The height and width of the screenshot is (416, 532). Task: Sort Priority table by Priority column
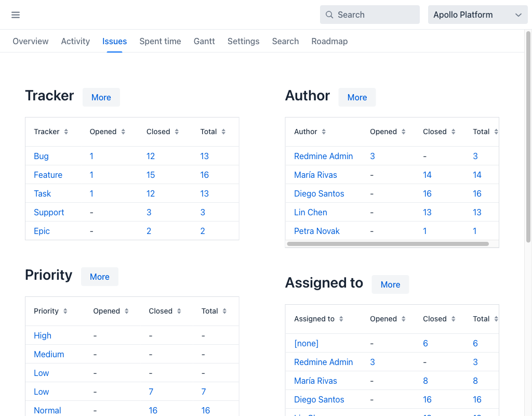[50, 311]
